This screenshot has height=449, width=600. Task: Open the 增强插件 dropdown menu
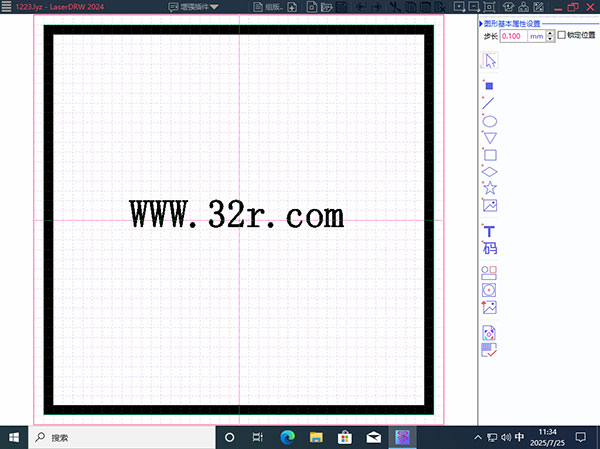coord(193,7)
